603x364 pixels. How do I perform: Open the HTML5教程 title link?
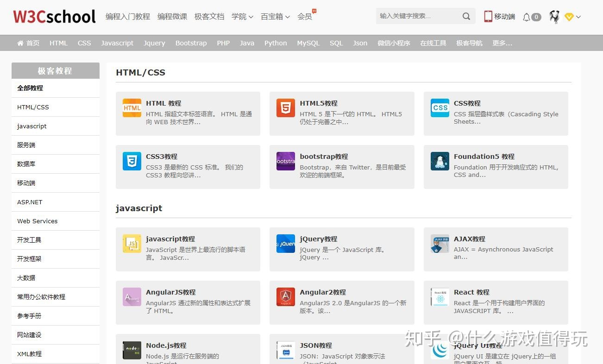tap(319, 103)
